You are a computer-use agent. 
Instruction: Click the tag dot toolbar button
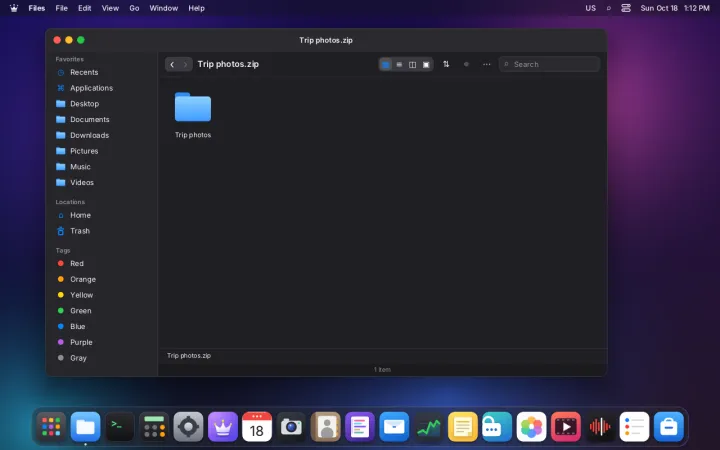click(466, 64)
